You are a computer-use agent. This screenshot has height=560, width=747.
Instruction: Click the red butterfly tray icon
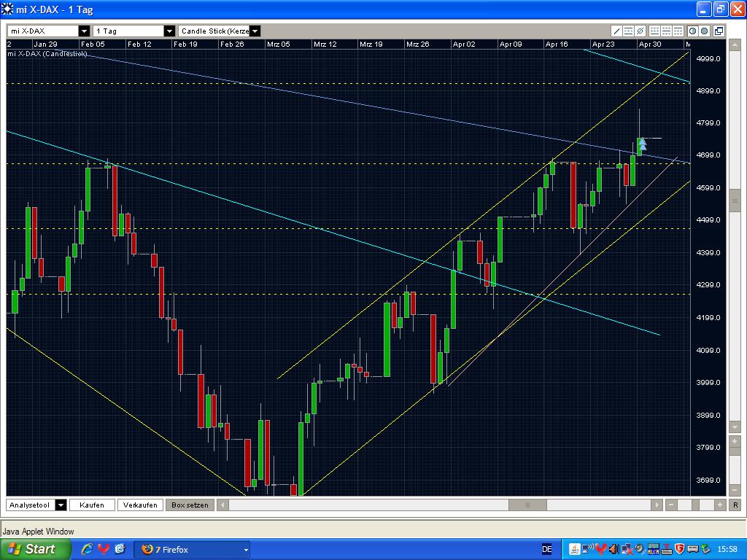tap(601, 550)
